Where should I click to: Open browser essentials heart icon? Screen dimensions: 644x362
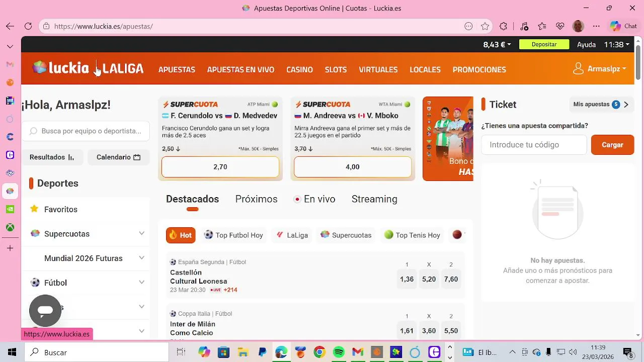560,26
